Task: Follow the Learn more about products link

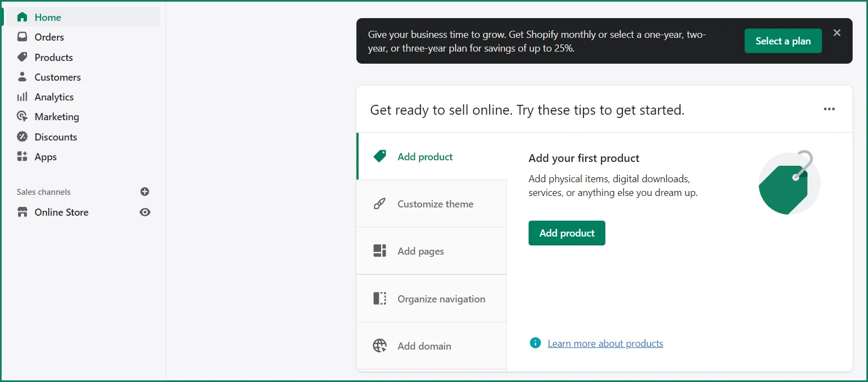Action: point(605,344)
